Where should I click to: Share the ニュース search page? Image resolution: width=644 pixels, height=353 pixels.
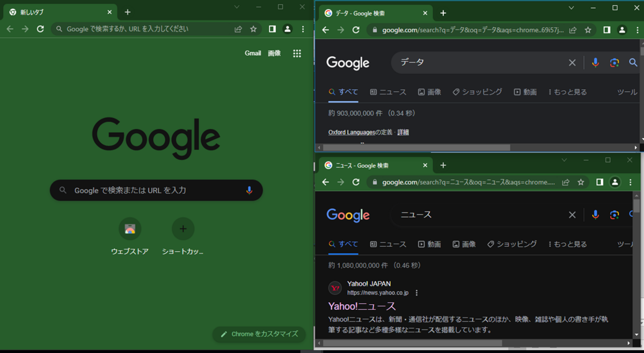click(x=566, y=182)
